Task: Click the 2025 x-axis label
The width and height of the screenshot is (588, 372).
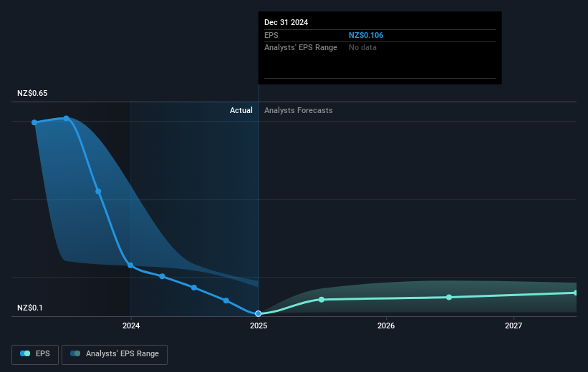Action: coord(259,325)
